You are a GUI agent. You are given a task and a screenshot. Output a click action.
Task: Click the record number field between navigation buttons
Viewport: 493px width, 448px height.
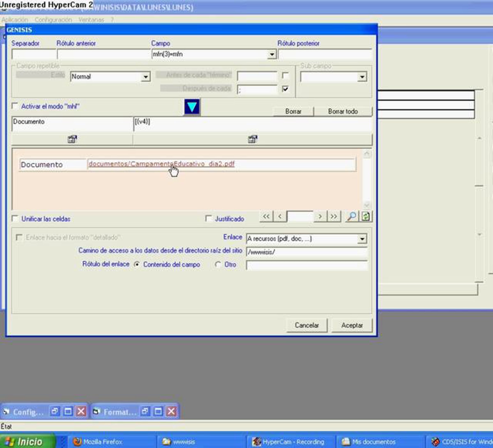click(300, 217)
